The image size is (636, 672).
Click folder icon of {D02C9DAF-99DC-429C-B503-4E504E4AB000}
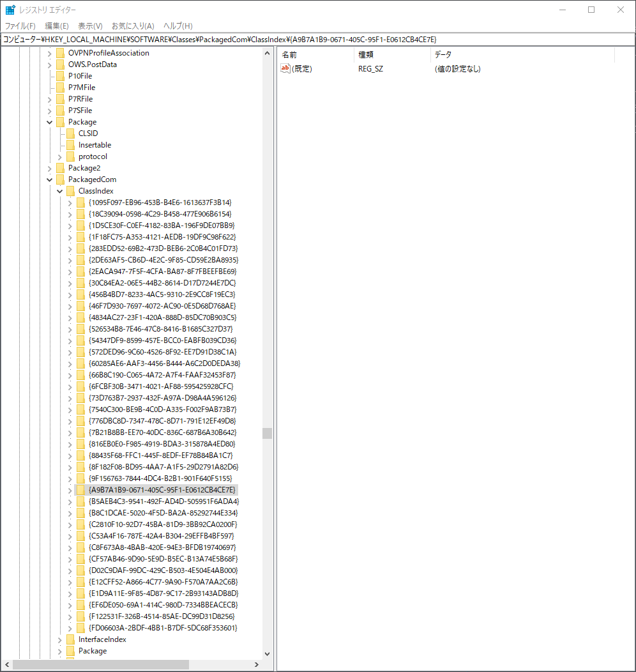point(81,570)
